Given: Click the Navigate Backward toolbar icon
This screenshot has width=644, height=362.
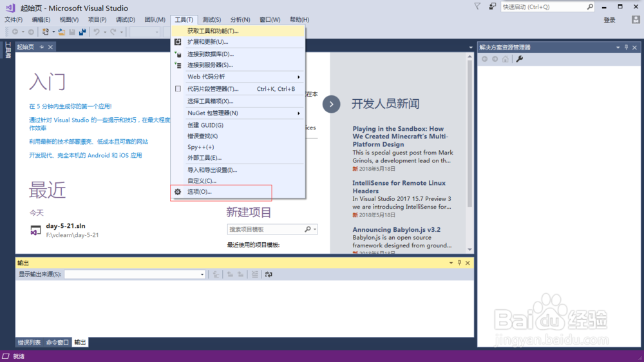Looking at the screenshot, I should (x=15, y=32).
